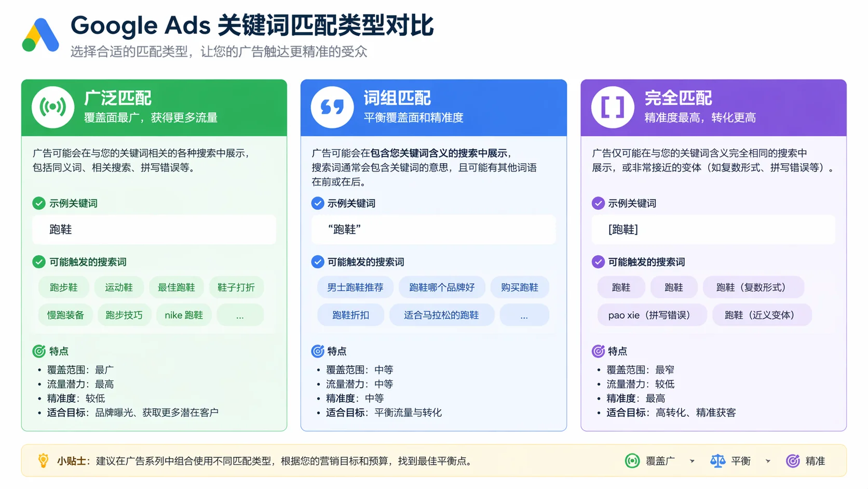This screenshot has height=489, width=868.
Task: Click the bracket icon in the 完全匹配 header
Action: click(x=612, y=108)
